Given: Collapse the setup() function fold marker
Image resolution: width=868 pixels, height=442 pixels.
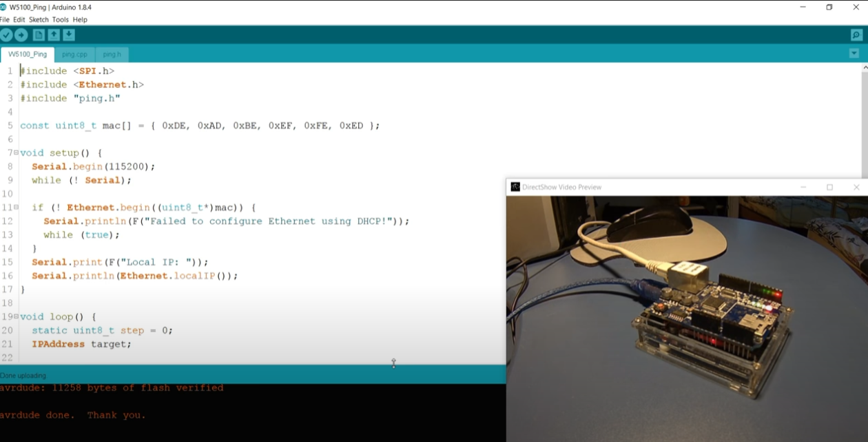Looking at the screenshot, I should [x=16, y=152].
